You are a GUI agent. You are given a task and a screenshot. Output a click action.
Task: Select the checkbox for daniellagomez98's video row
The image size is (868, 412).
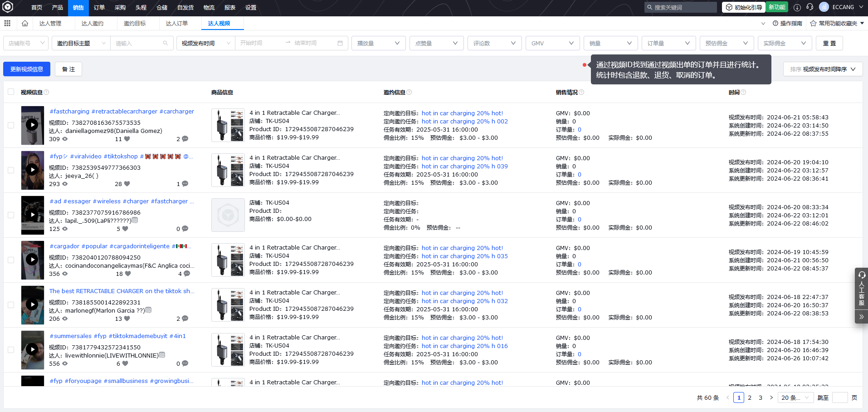click(11, 125)
